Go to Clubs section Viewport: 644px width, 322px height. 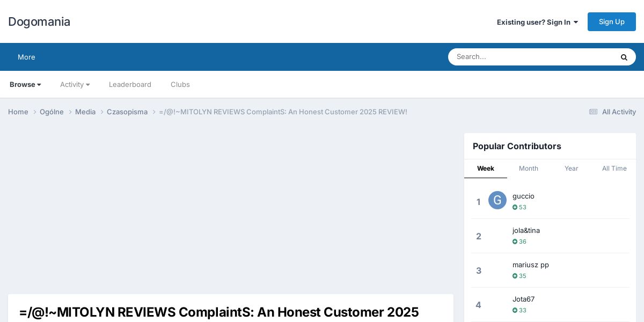(180, 84)
